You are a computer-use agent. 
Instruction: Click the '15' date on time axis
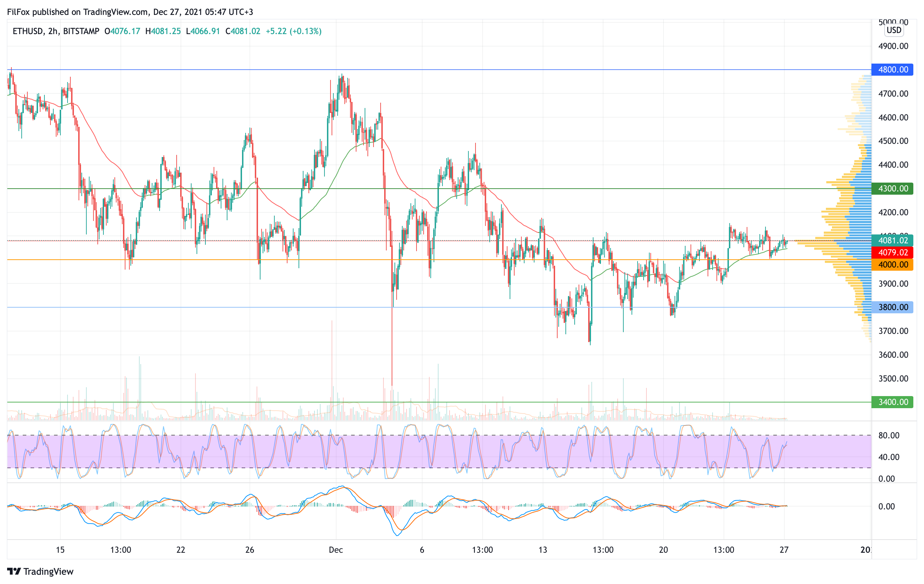(x=60, y=550)
